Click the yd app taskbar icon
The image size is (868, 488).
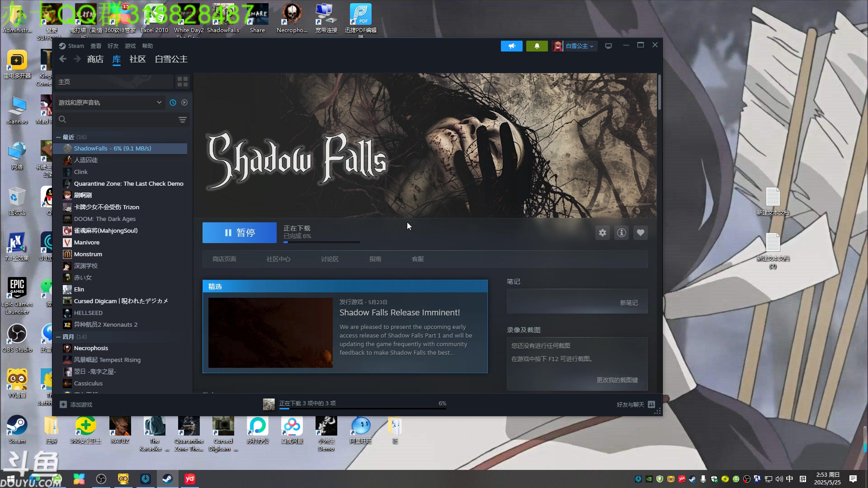[x=190, y=479]
